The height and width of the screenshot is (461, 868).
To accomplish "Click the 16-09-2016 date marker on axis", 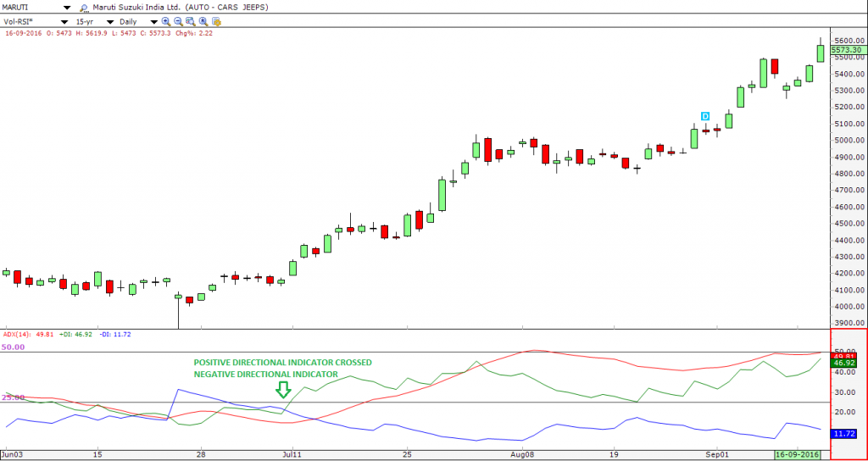I will [x=798, y=455].
